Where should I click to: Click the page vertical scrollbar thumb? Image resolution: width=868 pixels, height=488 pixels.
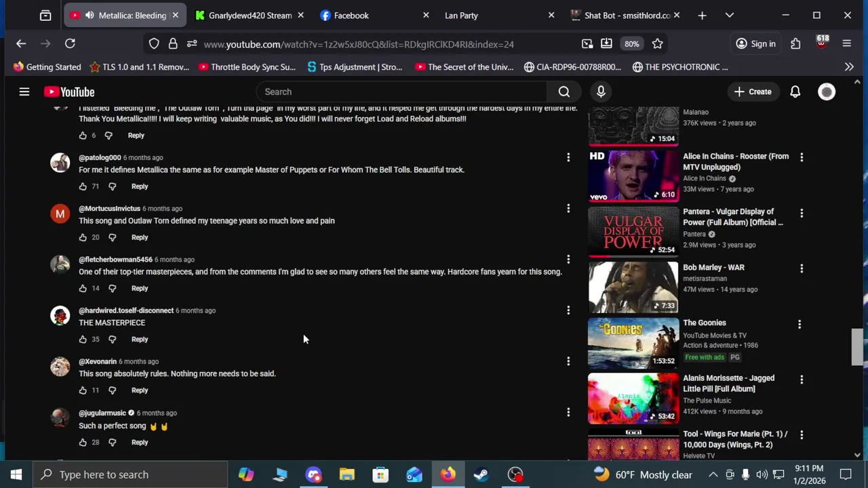pyautogui.click(x=858, y=347)
